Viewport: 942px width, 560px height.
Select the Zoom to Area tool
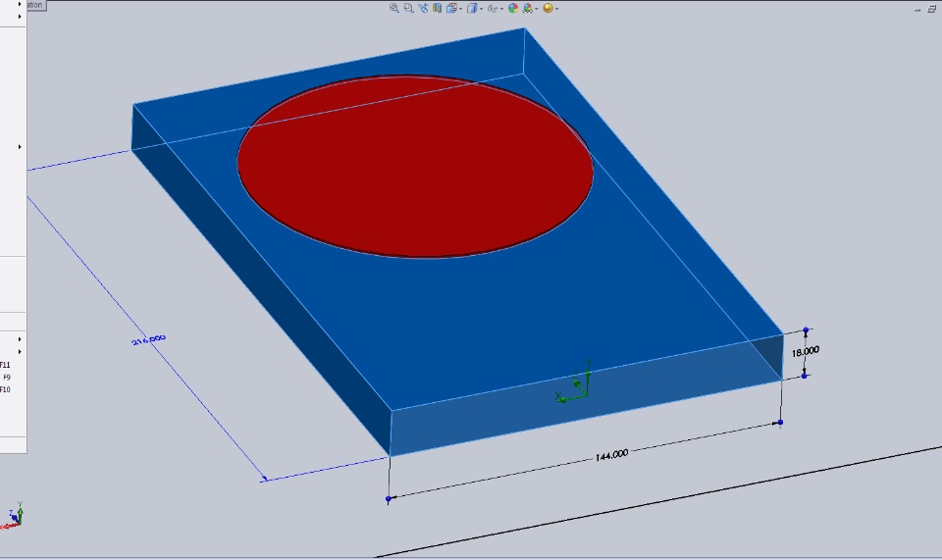click(x=408, y=8)
